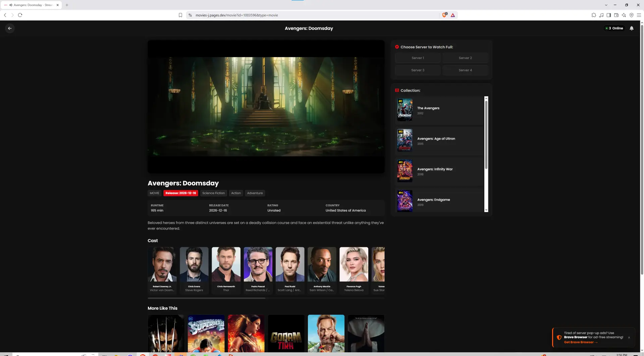644x356 pixels.
Task: Open the Brave VPN shield icon
Action: (x=631, y=15)
